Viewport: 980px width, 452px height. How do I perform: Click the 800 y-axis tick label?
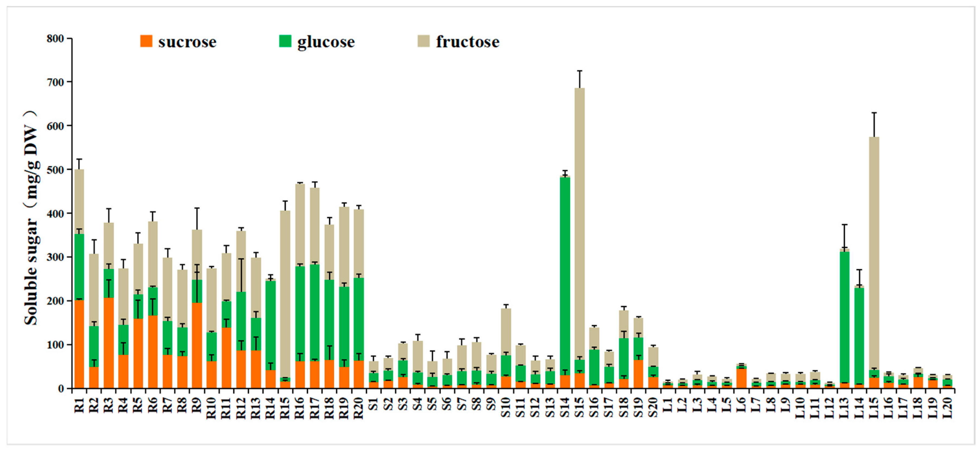coord(55,39)
